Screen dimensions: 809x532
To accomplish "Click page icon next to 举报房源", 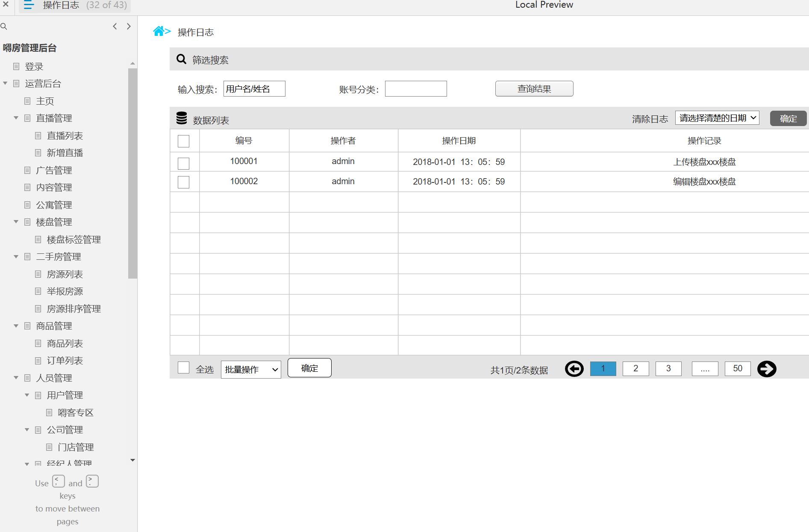I will point(38,291).
